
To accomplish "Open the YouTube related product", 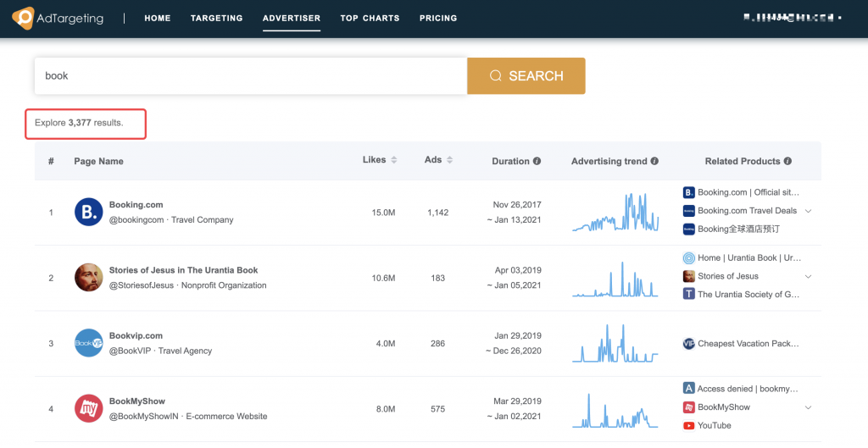I will pos(714,425).
